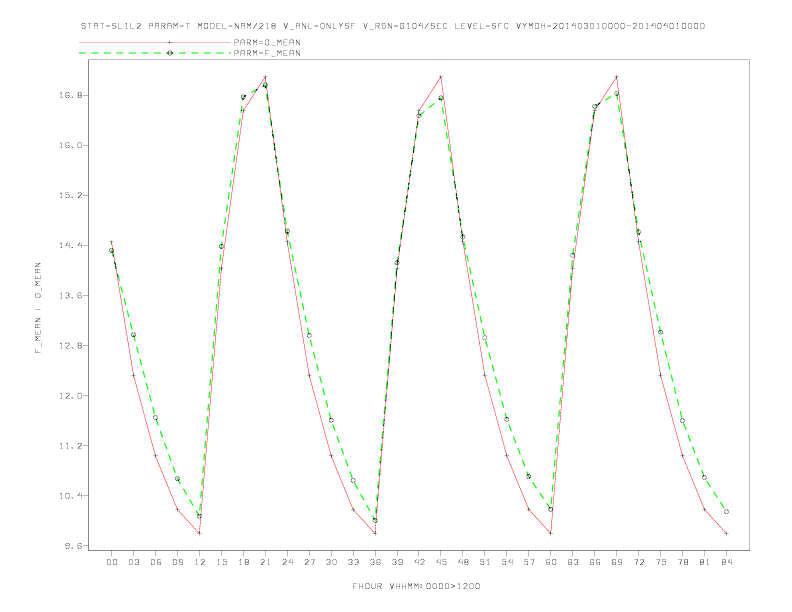The image size is (792, 612).
Task: Click the 60 x-axis hour label
Action: 551,562
